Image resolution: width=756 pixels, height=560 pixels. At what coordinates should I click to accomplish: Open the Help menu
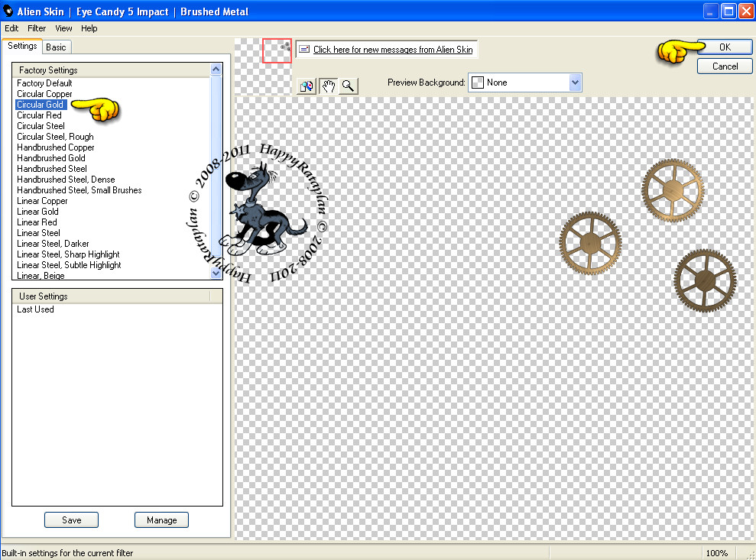tap(89, 28)
